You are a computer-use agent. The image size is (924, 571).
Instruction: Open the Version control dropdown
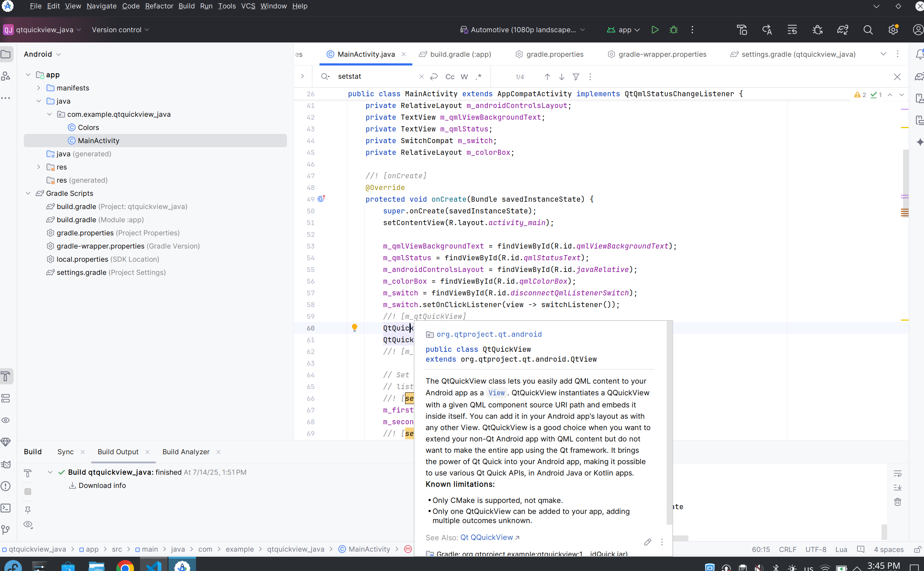pos(120,30)
